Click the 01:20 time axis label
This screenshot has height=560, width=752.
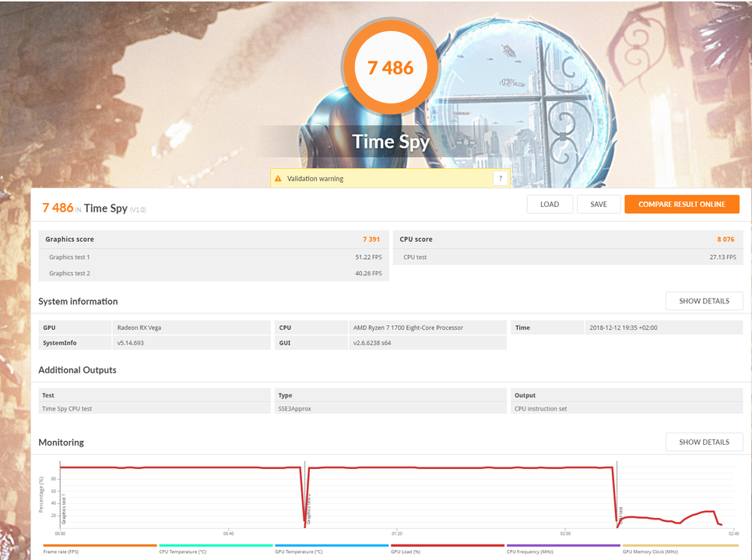click(396, 534)
